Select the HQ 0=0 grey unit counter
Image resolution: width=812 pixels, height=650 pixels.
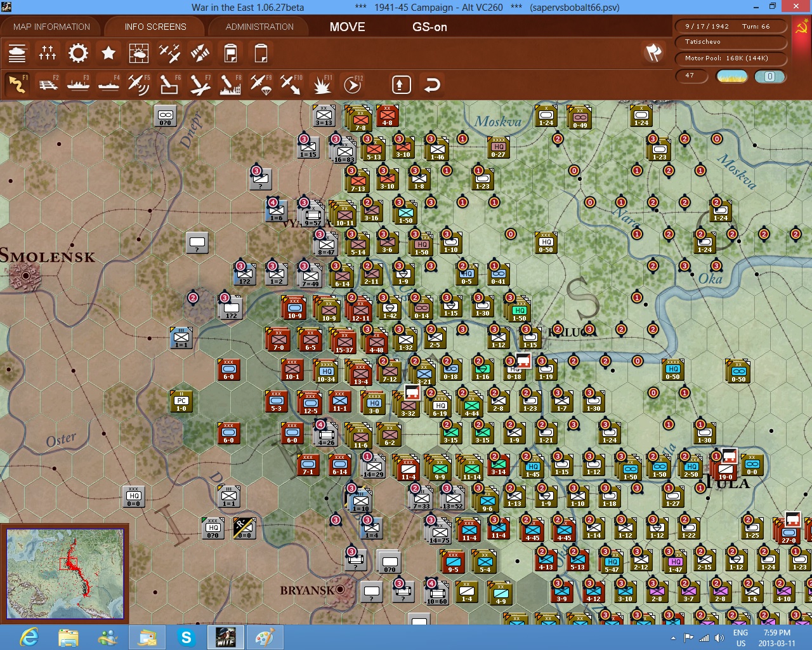tap(133, 496)
